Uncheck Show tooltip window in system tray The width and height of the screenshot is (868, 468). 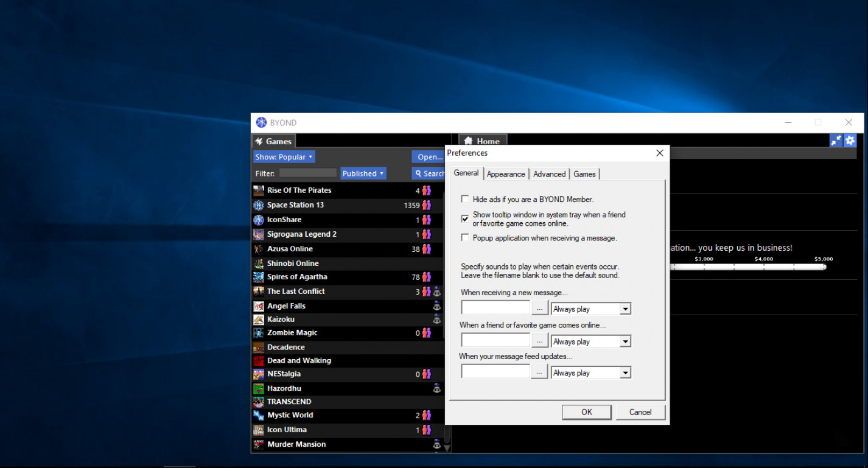(x=465, y=218)
